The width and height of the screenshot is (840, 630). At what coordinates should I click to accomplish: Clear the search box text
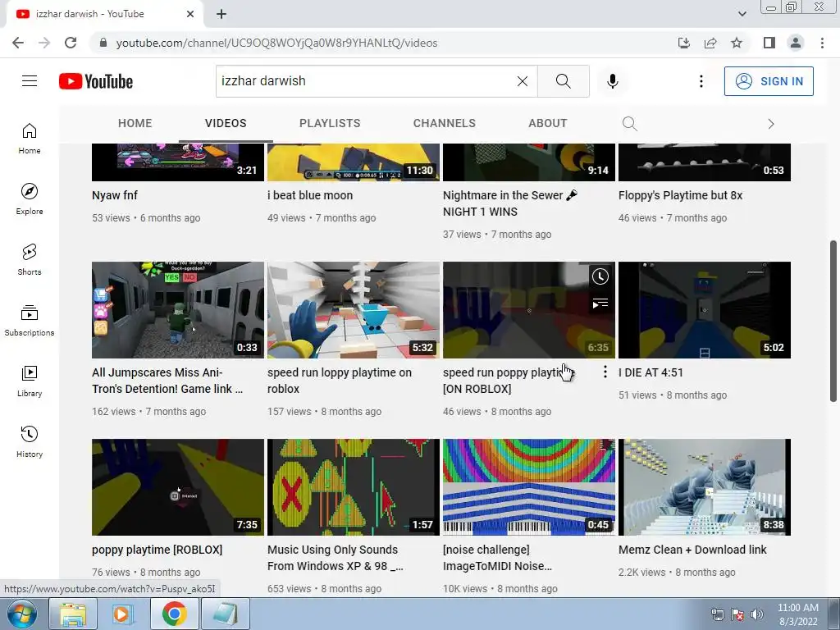[x=523, y=81]
